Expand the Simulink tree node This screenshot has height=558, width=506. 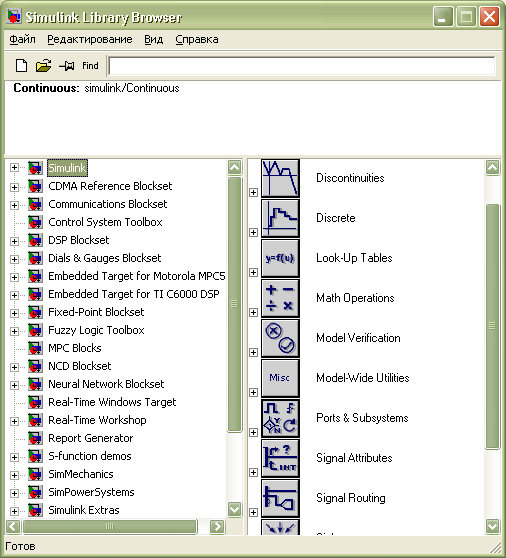14,168
